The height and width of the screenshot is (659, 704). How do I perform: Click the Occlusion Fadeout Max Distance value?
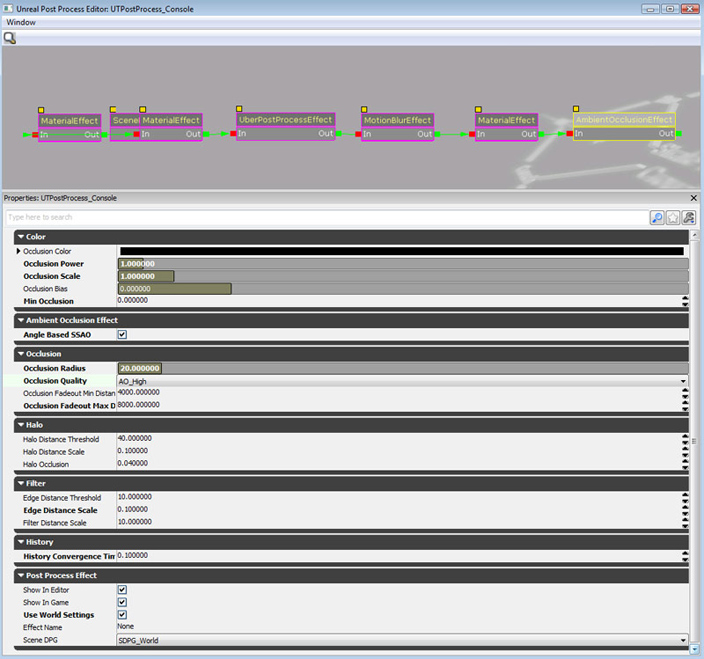(x=399, y=405)
